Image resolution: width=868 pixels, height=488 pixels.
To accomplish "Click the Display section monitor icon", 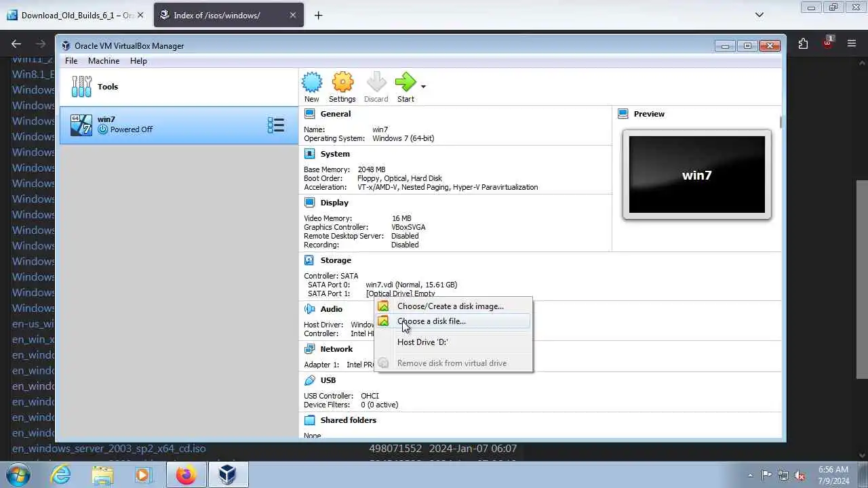I will tap(310, 203).
